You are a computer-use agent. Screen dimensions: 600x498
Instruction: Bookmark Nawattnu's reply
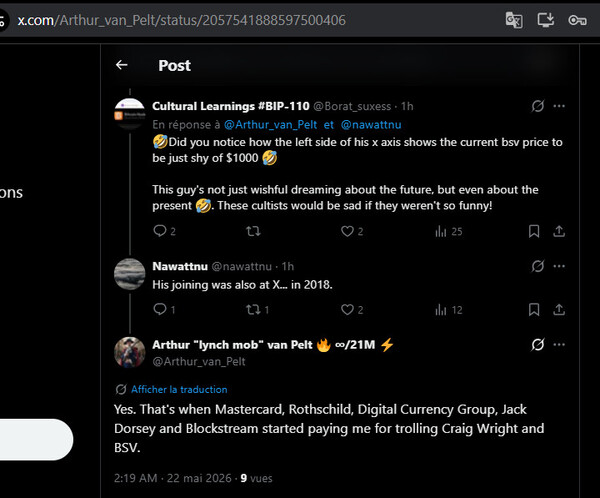click(x=534, y=310)
